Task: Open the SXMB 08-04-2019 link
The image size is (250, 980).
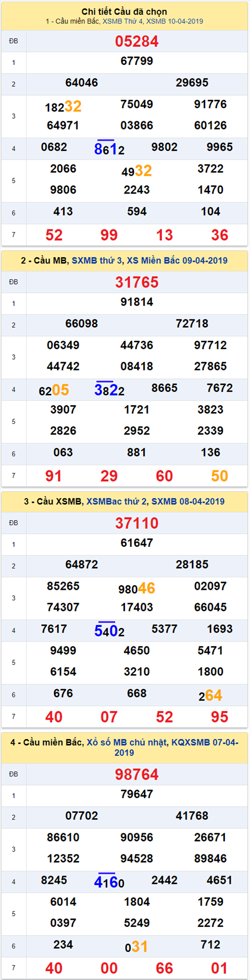Action: point(188,501)
